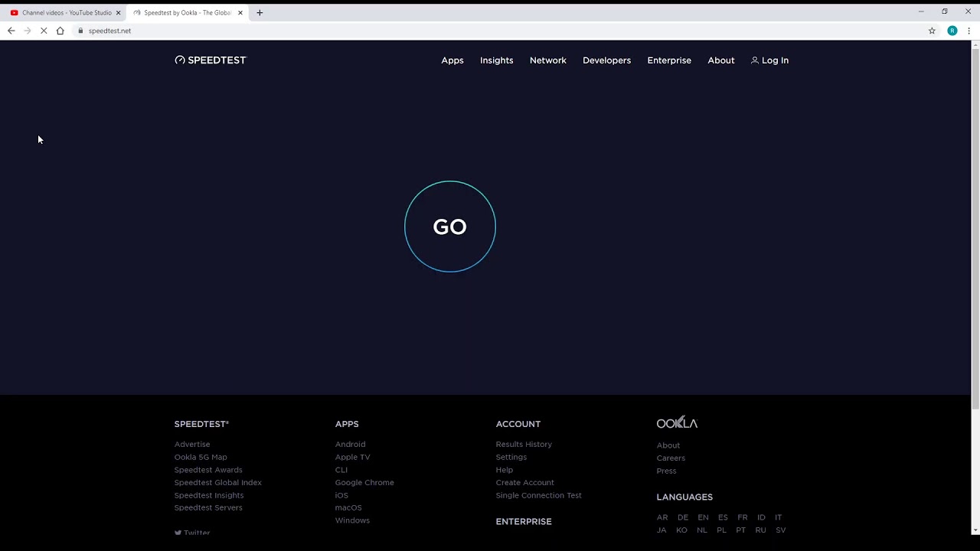Open Speedtest Insights footer link

coord(209,495)
